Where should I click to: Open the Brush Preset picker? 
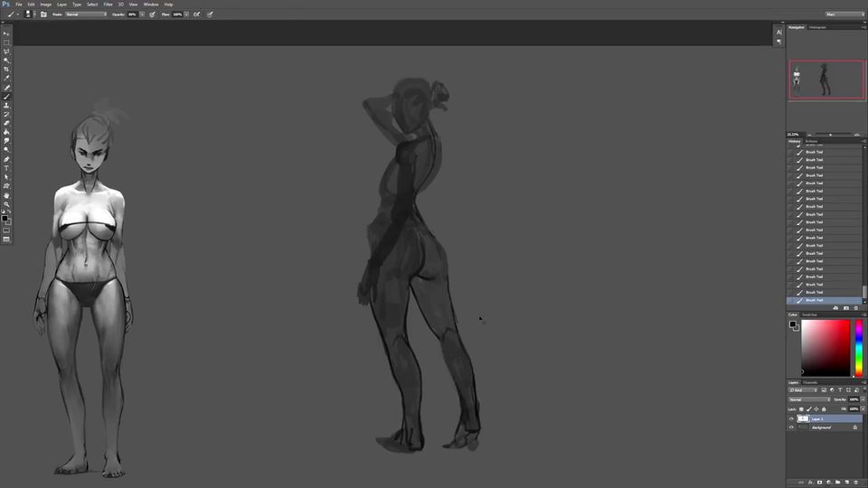click(x=29, y=14)
